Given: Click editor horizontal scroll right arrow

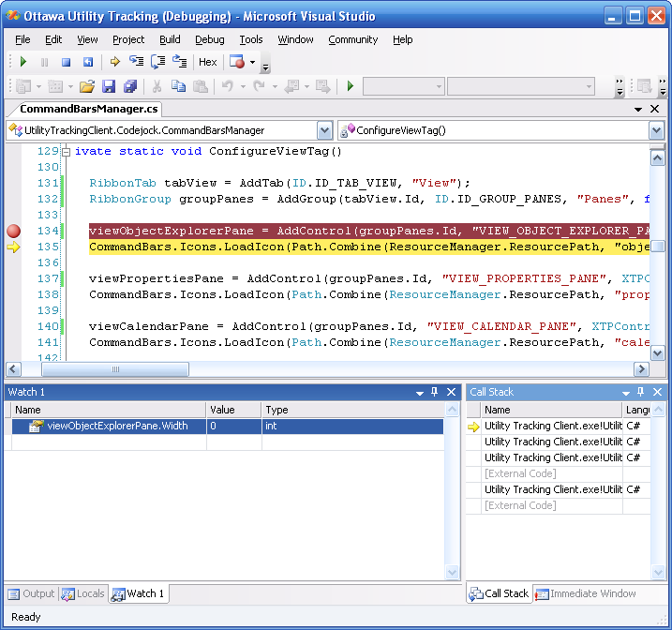Looking at the screenshot, I should [x=641, y=369].
